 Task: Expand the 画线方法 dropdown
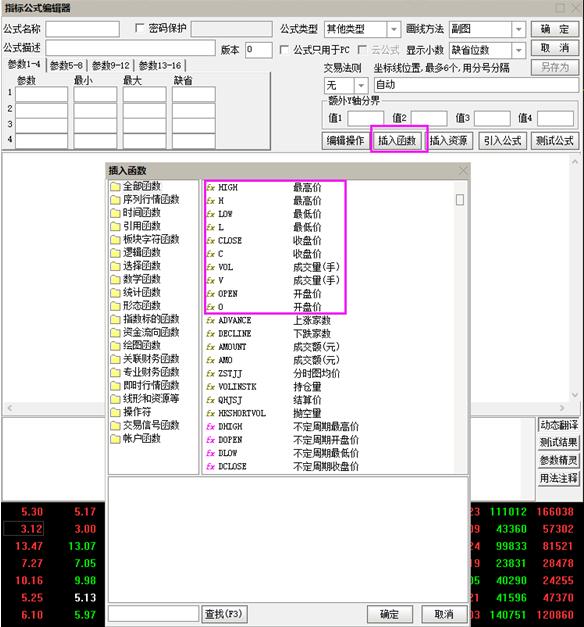point(518,29)
